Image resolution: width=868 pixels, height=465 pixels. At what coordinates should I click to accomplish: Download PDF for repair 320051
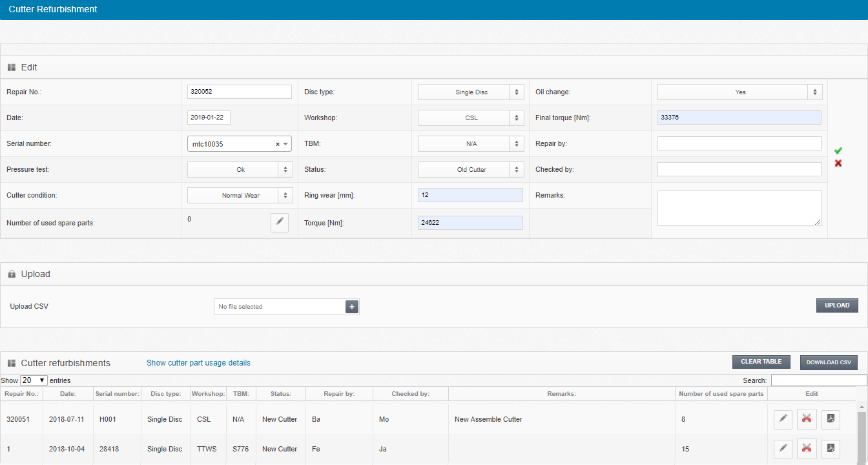pyautogui.click(x=831, y=419)
